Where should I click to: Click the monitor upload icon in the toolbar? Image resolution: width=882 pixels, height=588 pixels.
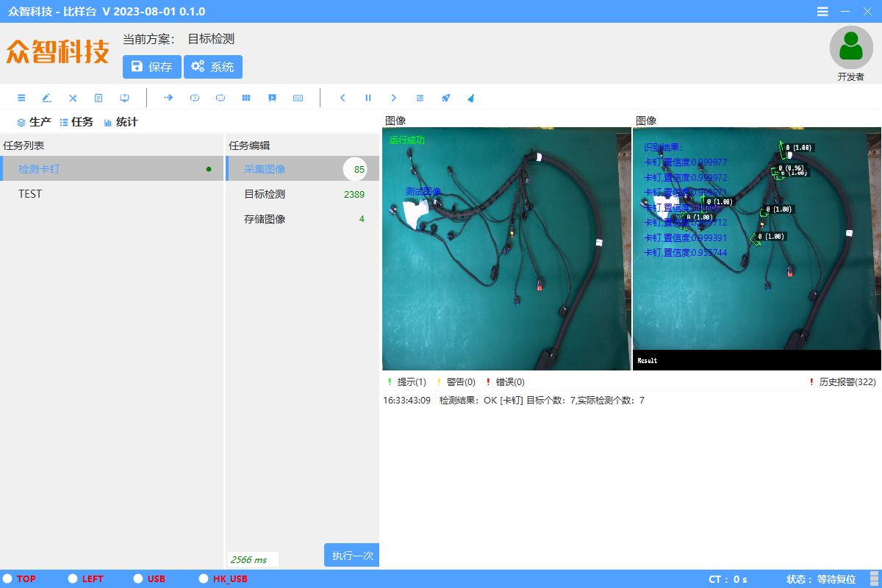(x=124, y=98)
